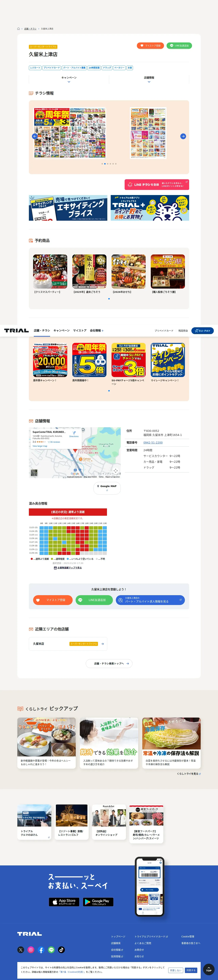Go to the next flyer with the right arrow
This screenshot has height=980, width=218.
point(183,136)
